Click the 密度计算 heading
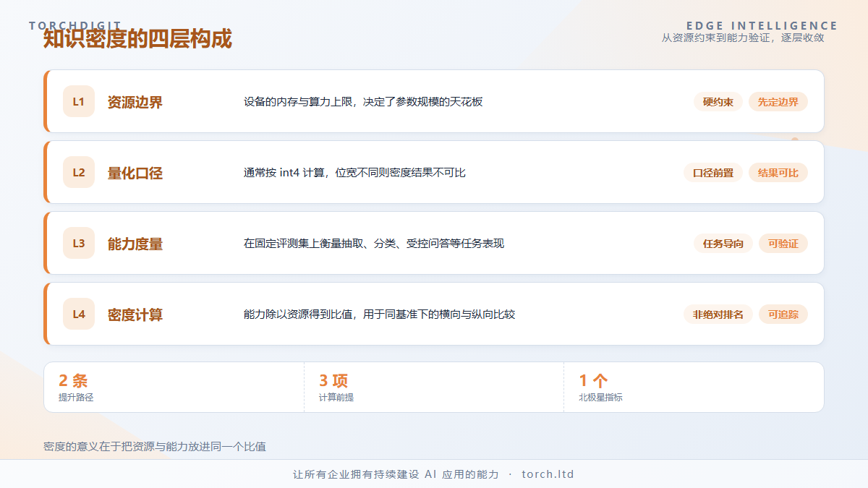This screenshot has width=868, height=488. coord(135,314)
